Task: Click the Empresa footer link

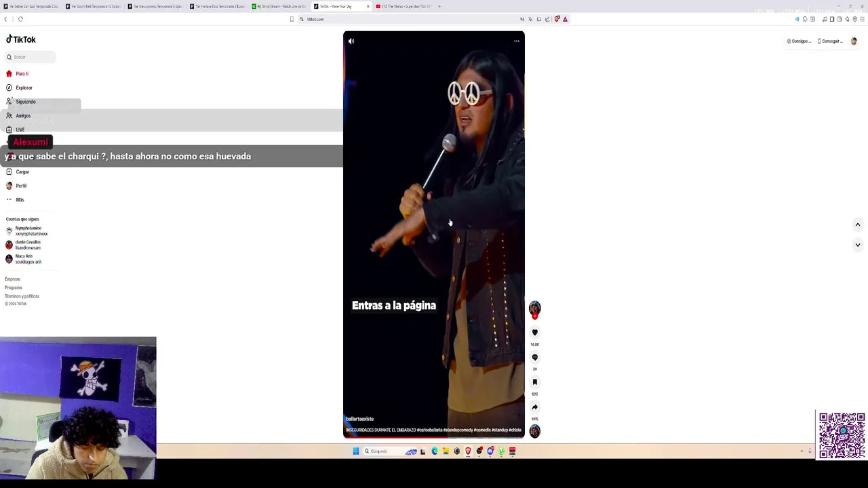Action: pyautogui.click(x=12, y=279)
